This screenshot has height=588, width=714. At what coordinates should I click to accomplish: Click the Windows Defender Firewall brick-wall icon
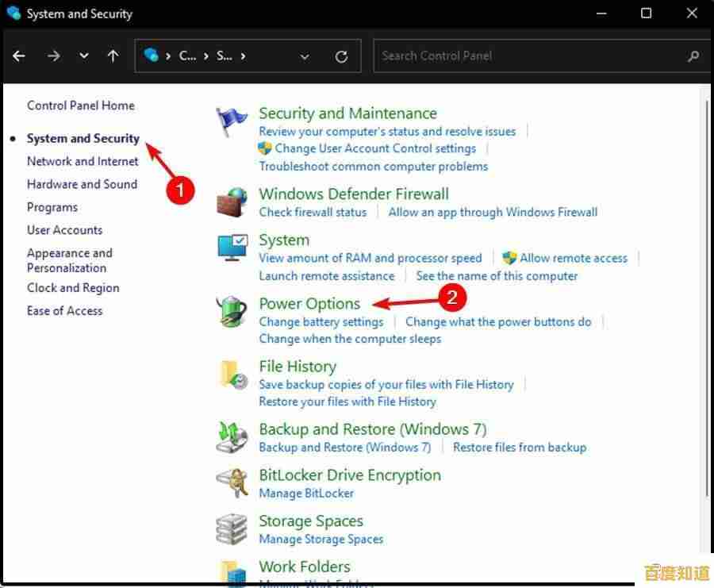click(x=231, y=202)
